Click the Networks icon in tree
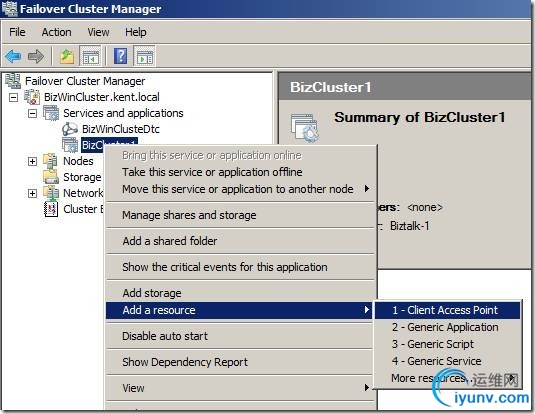The image size is (535, 414). [51, 193]
